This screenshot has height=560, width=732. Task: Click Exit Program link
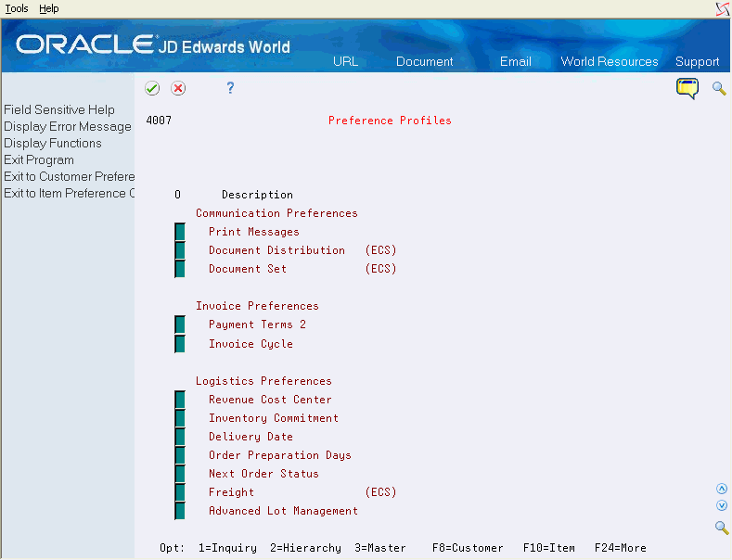[39, 160]
